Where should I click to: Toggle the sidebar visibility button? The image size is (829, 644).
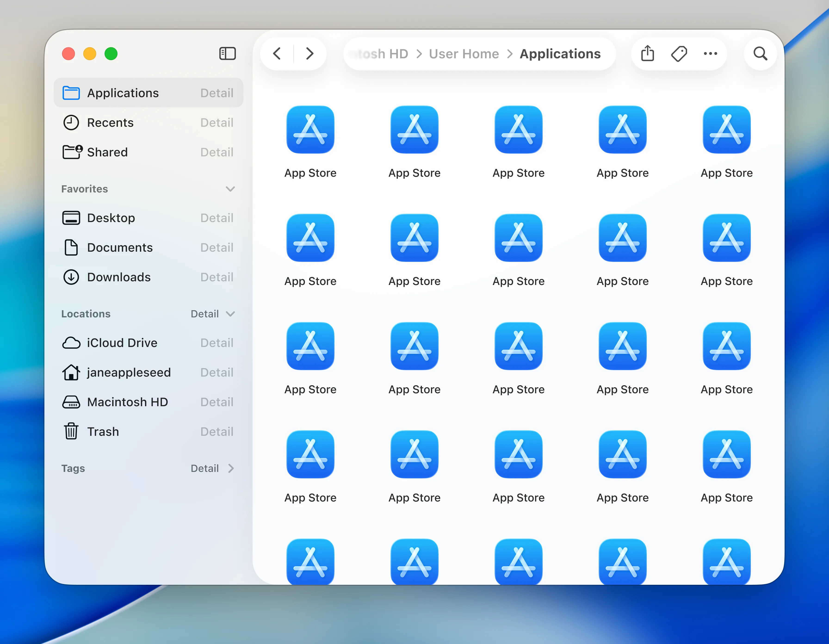tap(227, 53)
